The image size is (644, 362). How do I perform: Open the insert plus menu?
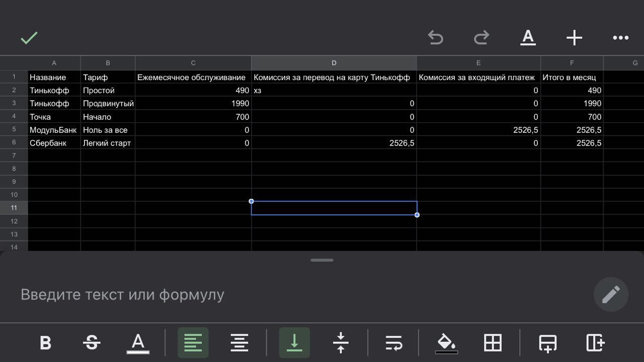[574, 38]
